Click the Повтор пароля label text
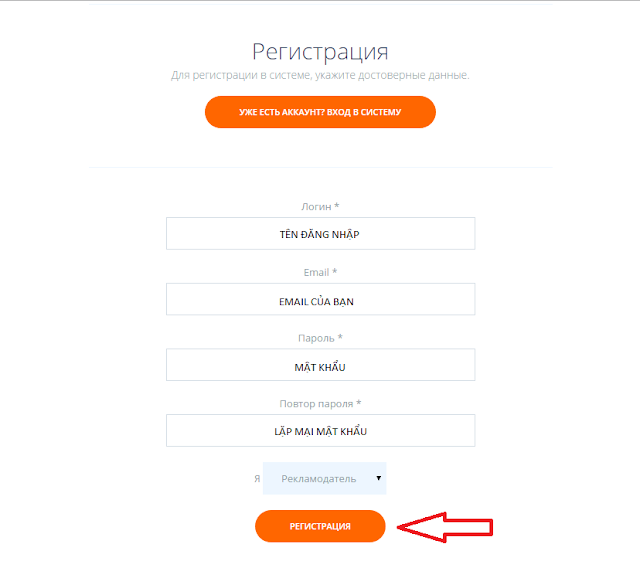The height and width of the screenshot is (585, 640). (316, 404)
